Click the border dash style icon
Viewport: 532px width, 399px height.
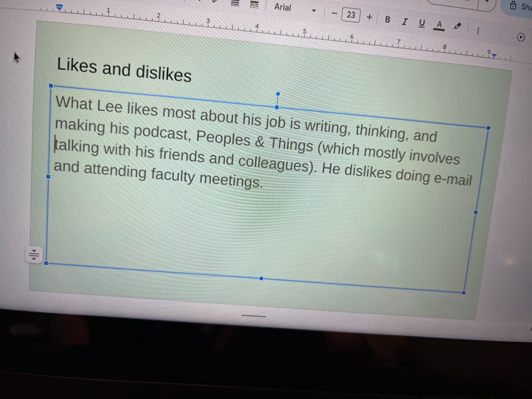pos(254,5)
